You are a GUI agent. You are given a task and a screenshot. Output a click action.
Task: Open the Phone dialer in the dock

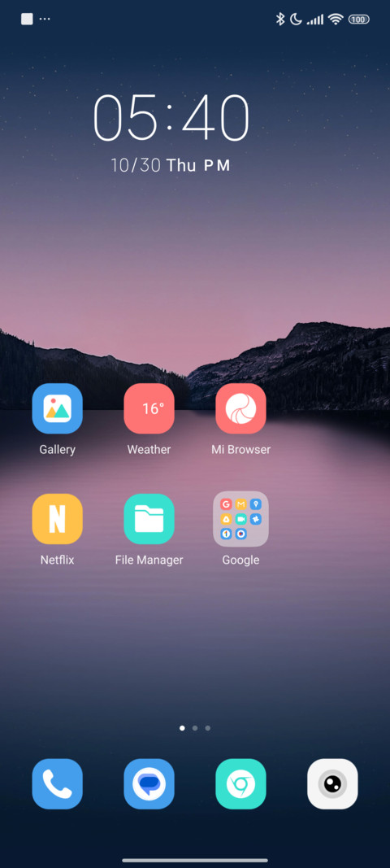coord(57,784)
